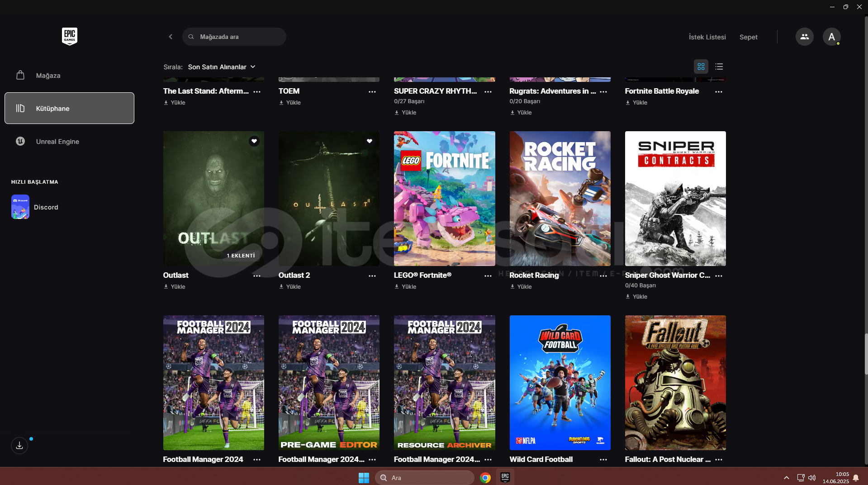Open more options for Fallout
The image size is (868, 485).
point(719,460)
